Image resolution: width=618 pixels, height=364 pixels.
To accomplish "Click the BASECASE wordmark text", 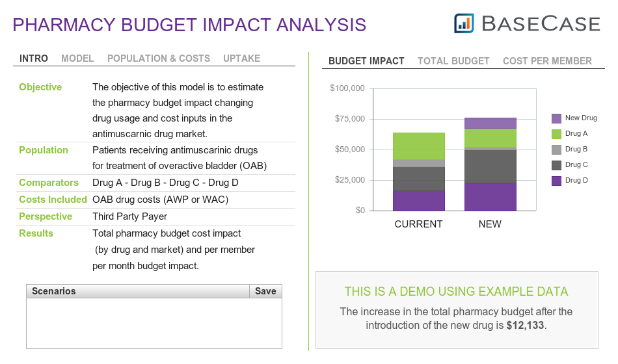I will [x=541, y=23].
